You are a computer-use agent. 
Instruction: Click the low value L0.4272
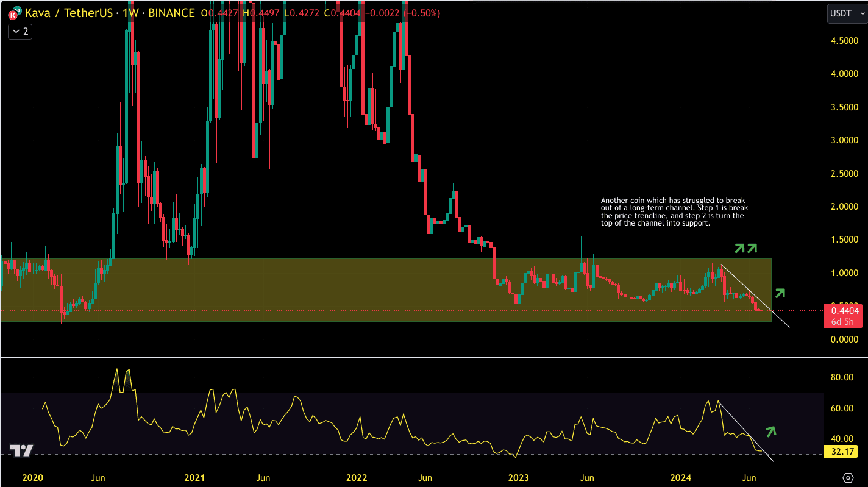(x=301, y=13)
